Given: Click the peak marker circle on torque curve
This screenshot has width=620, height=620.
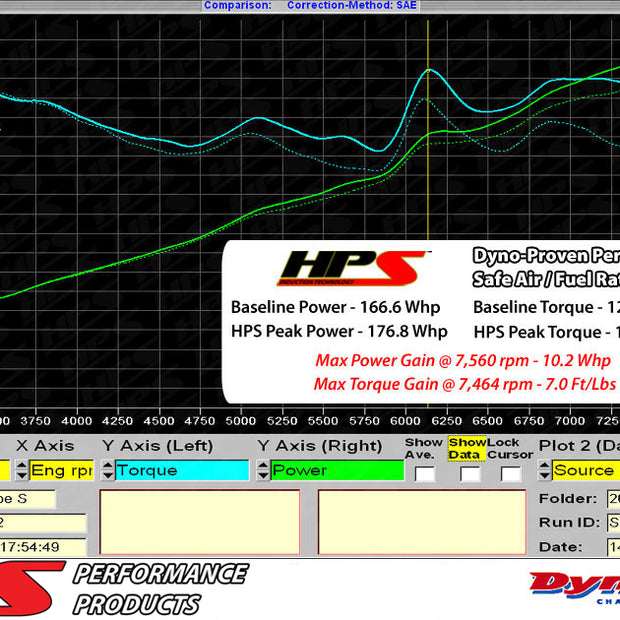Looking at the screenshot, I should pos(428,71).
